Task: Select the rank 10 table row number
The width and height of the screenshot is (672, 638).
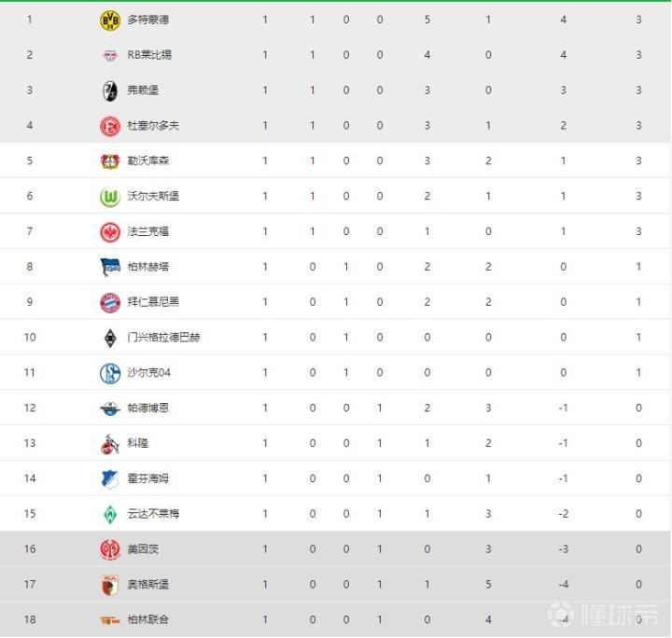Action: click(30, 338)
